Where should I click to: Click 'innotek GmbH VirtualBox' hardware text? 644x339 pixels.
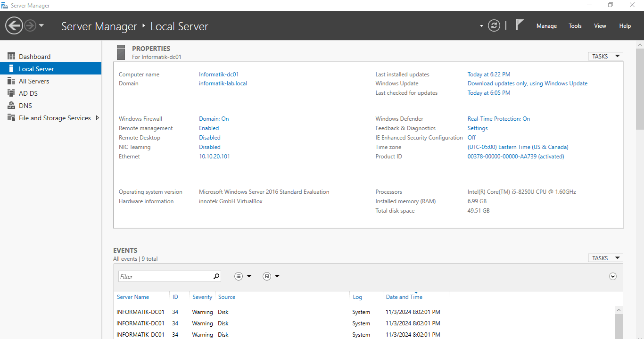pyautogui.click(x=231, y=201)
